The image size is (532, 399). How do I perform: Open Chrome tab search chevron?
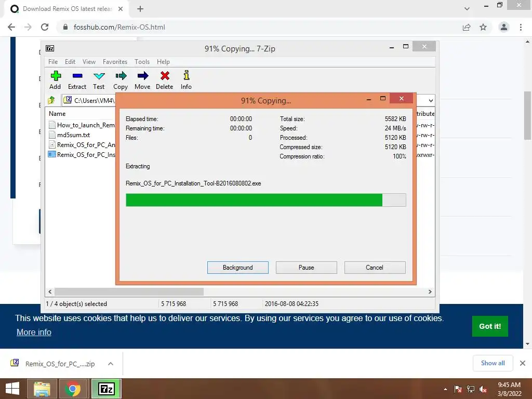click(x=467, y=9)
